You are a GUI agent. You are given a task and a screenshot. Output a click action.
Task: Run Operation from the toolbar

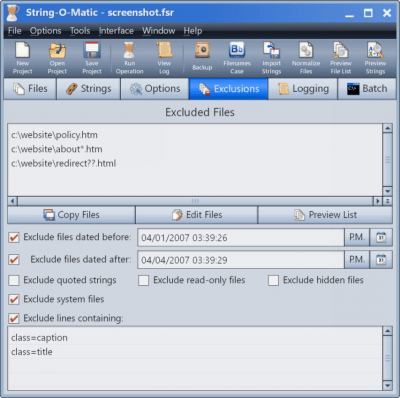(x=129, y=58)
